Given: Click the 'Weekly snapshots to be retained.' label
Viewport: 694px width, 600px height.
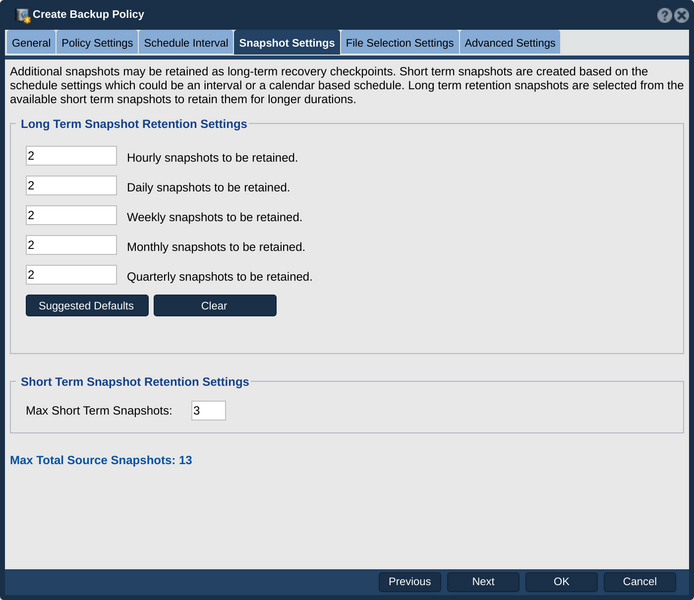Looking at the screenshot, I should 215,217.
